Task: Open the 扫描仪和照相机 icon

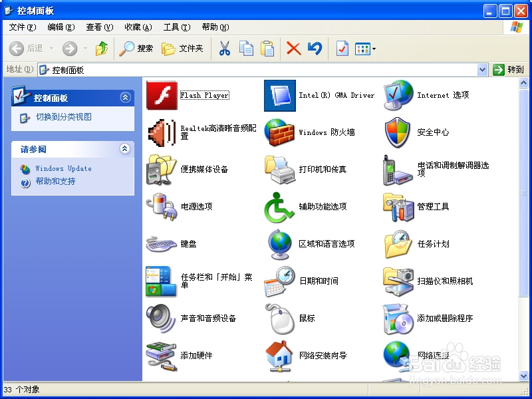Action: (x=398, y=281)
